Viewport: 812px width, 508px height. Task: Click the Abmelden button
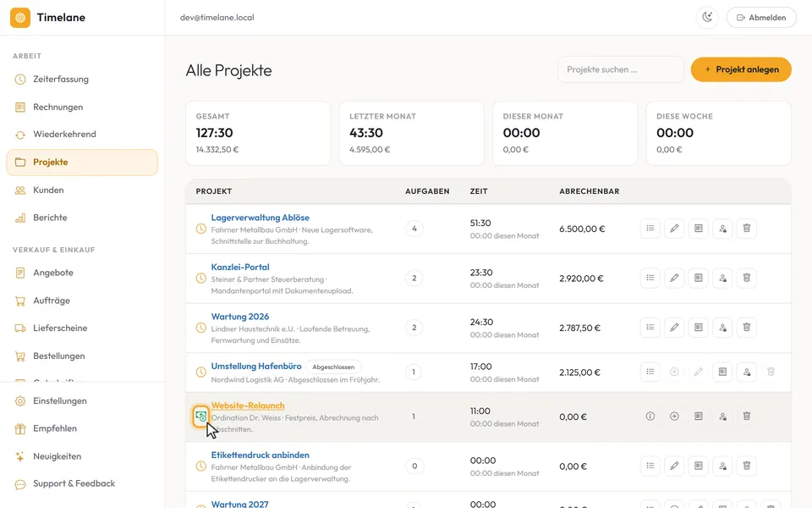pos(761,18)
